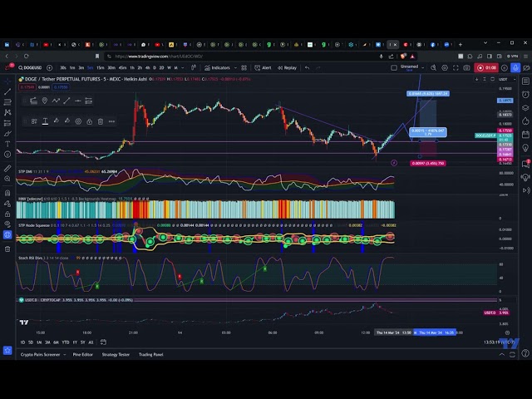The height and width of the screenshot is (399, 532).
Task: Toggle the lock on selected drawing
Action: pos(89,121)
